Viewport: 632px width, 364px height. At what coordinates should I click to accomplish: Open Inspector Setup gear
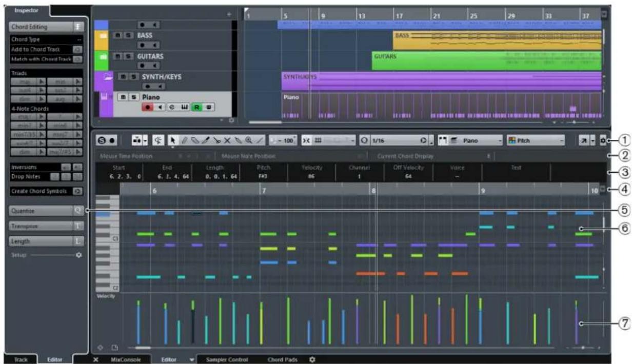point(78,254)
